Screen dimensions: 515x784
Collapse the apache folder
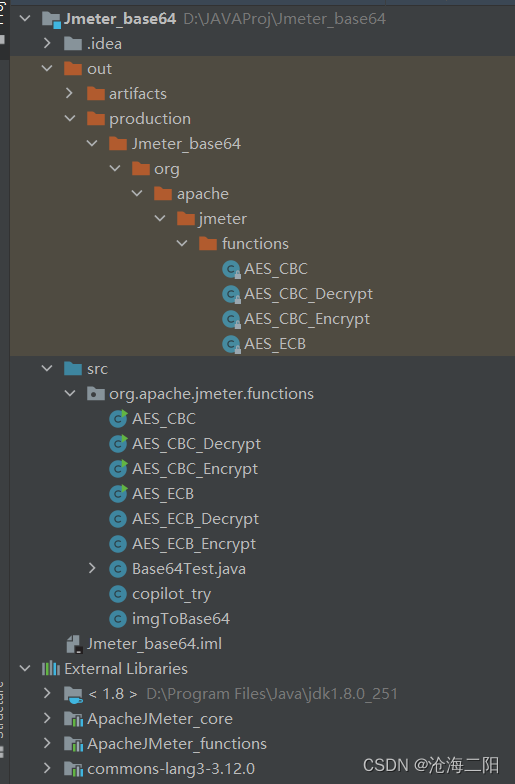pyautogui.click(x=138, y=194)
